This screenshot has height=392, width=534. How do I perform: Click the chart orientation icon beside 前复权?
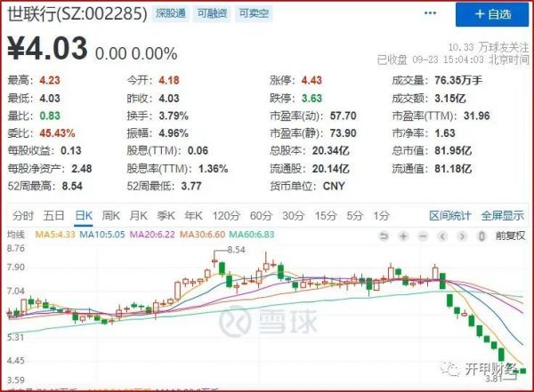click(481, 236)
